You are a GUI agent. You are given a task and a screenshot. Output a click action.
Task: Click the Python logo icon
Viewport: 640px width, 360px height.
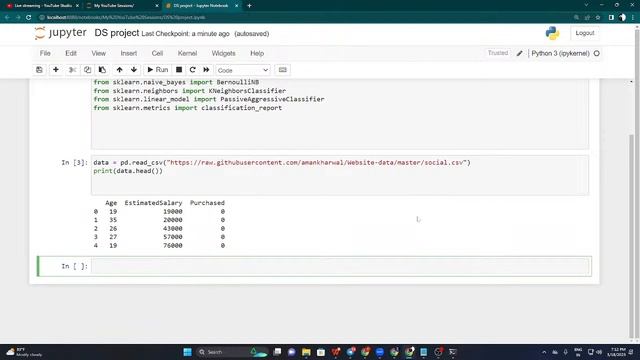point(552,33)
